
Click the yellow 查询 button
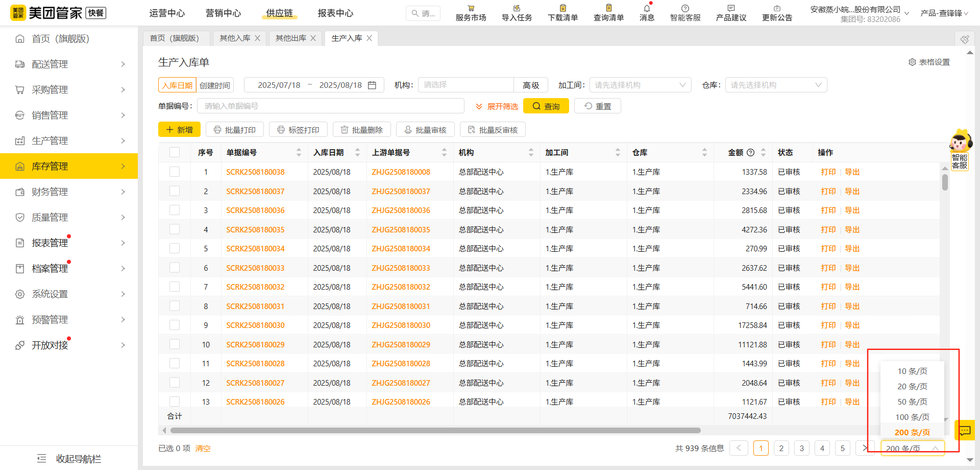tap(546, 106)
